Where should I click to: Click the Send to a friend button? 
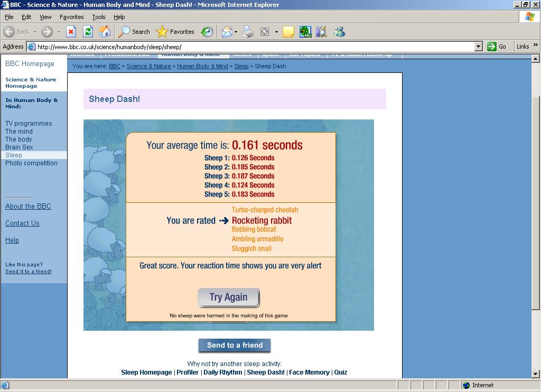tap(235, 345)
